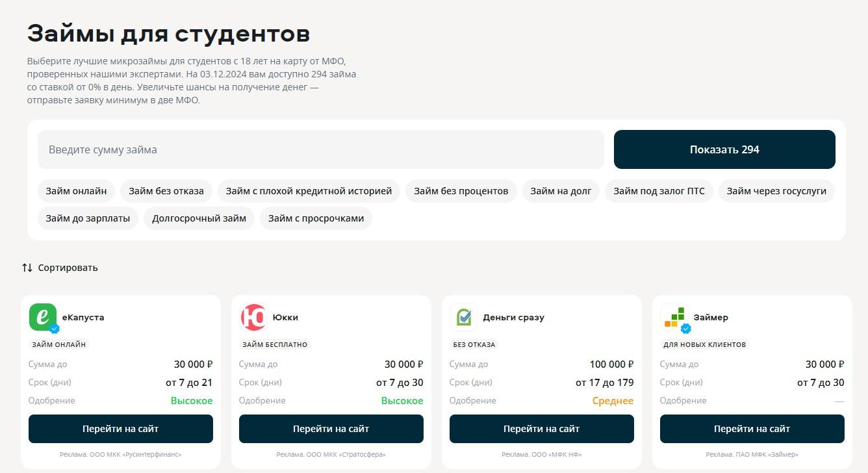Click the eКапуста green logo icon
Screen dimensions: 868x473
coord(43,317)
